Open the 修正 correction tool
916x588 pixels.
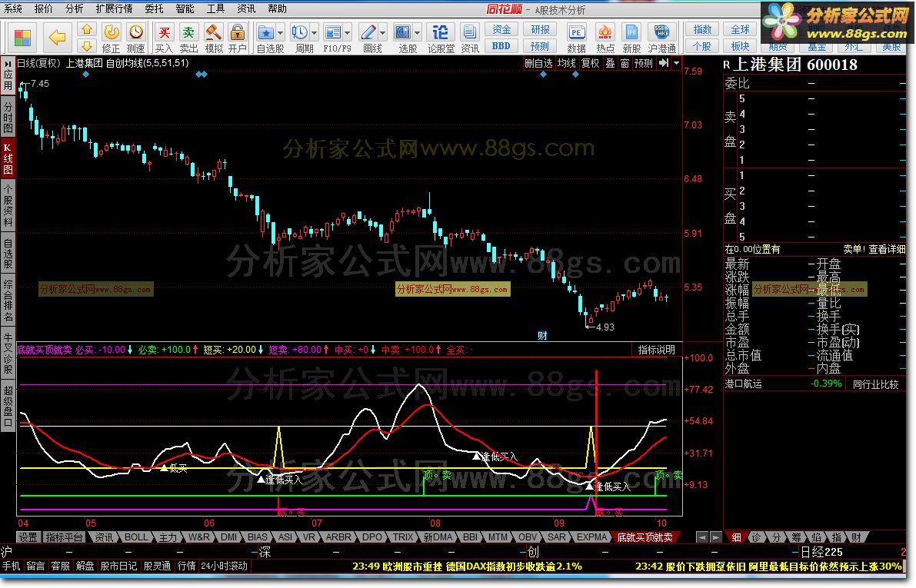click(111, 38)
